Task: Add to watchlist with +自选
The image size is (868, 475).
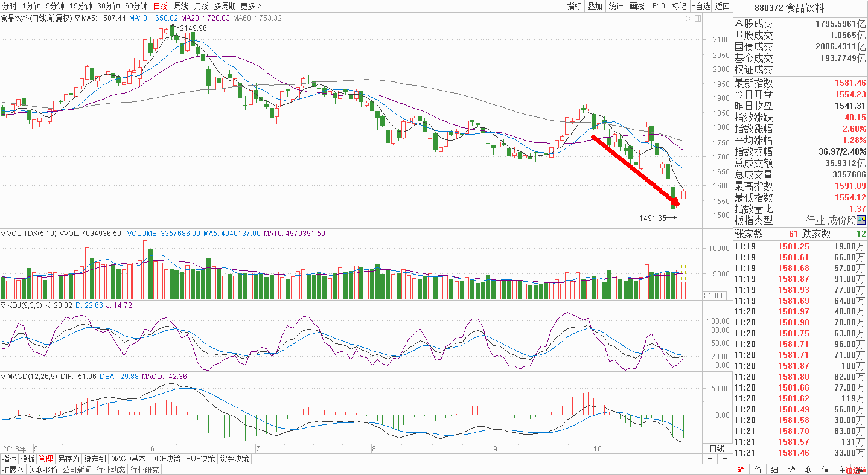Action: 701,6
